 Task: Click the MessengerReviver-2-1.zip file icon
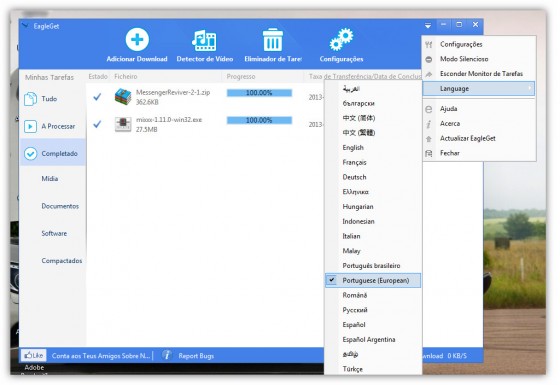(123, 97)
